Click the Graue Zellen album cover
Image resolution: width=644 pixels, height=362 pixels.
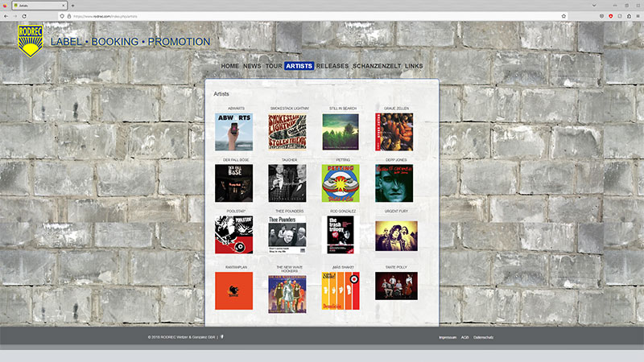pyautogui.click(x=394, y=132)
